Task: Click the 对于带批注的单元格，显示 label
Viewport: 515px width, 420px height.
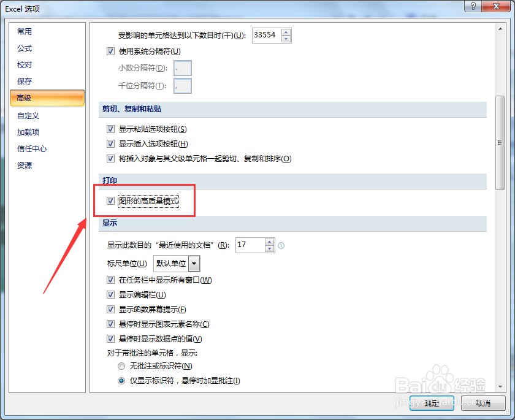Action: tap(153, 353)
